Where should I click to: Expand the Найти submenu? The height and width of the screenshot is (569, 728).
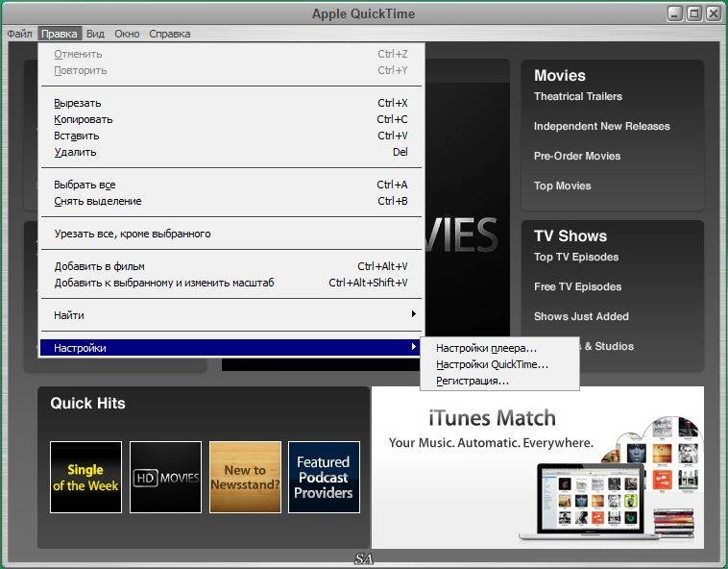pos(231,315)
